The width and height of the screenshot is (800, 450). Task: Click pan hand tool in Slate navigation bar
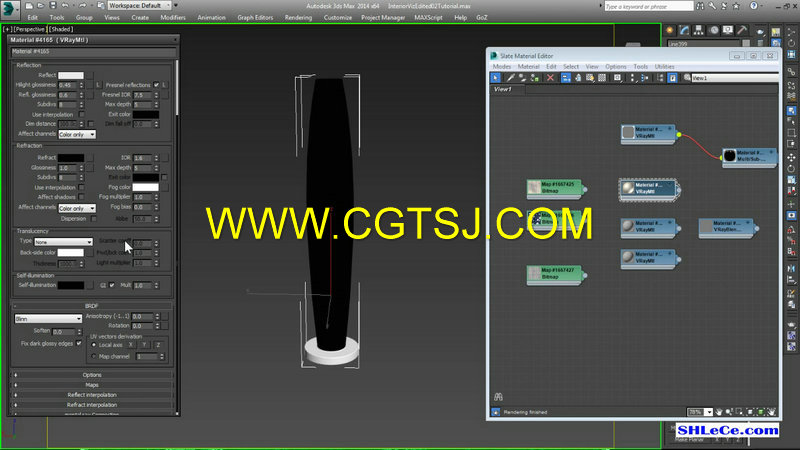[x=719, y=412]
